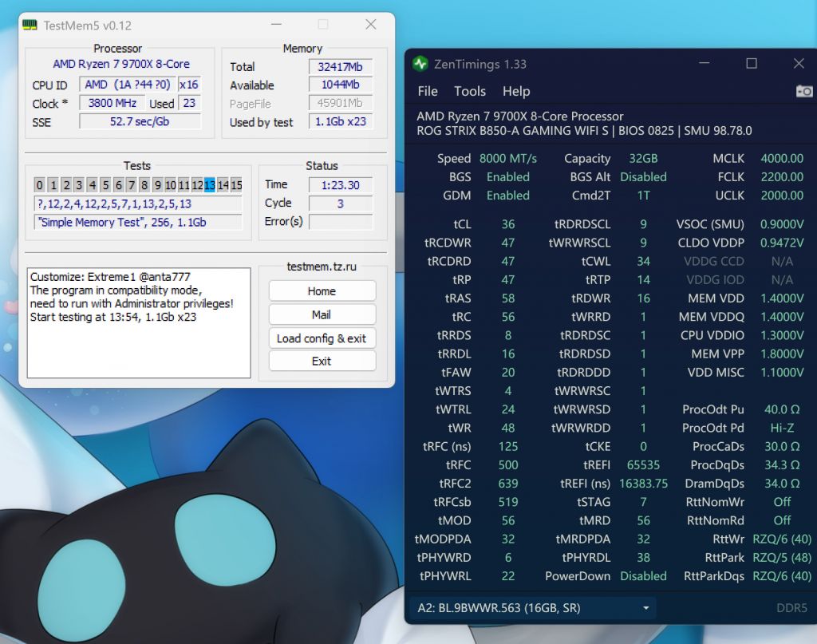Click the camera screenshot icon in ZenTimings

(x=805, y=92)
